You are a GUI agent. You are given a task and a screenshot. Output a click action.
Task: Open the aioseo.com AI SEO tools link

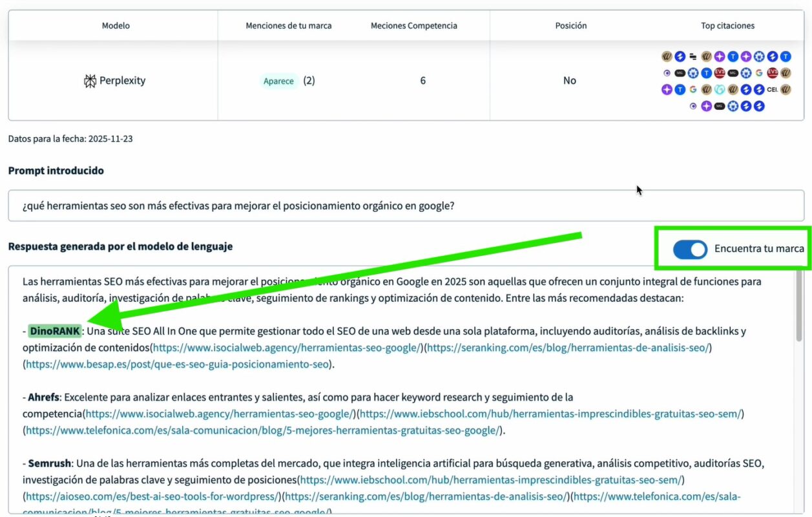pyautogui.click(x=152, y=496)
